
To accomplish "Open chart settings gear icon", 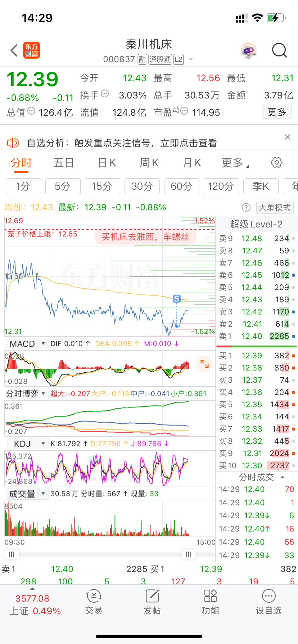I will coord(276,162).
